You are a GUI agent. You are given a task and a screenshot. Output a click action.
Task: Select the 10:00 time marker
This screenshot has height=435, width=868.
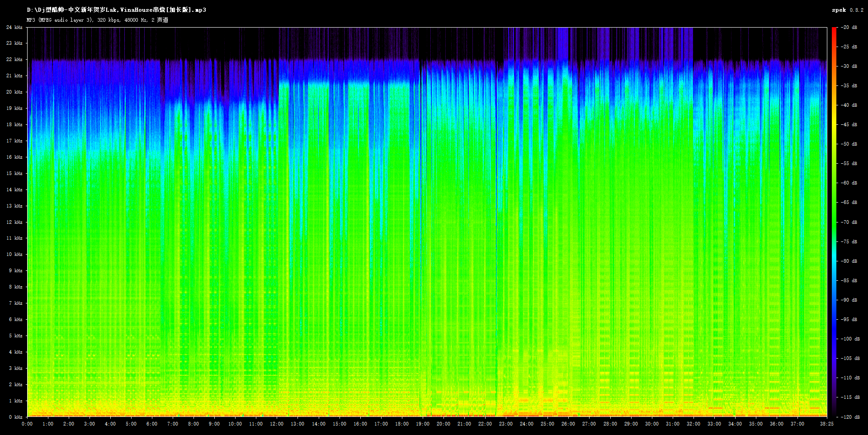coord(235,424)
